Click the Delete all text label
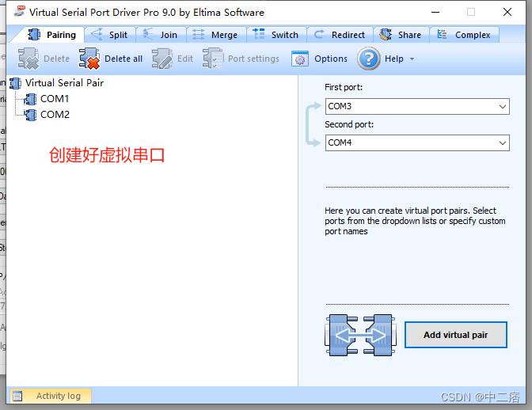This screenshot has height=410, width=532. [123, 59]
